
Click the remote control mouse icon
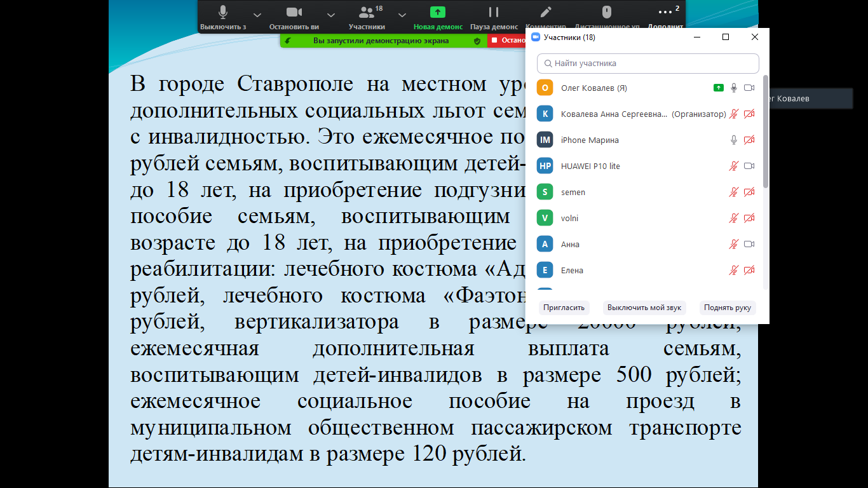click(x=607, y=13)
